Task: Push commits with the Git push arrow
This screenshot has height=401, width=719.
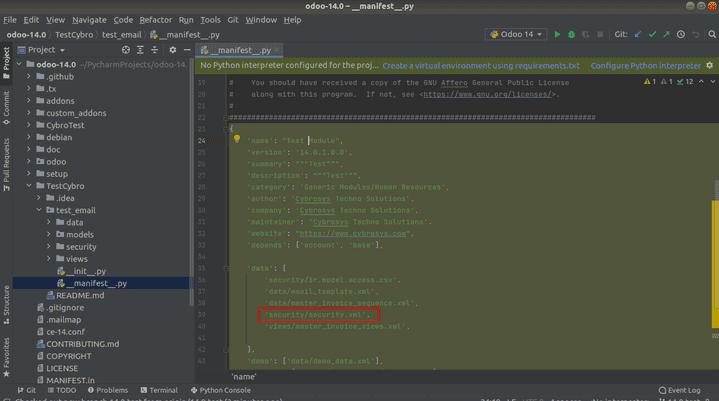Action: (x=666, y=34)
